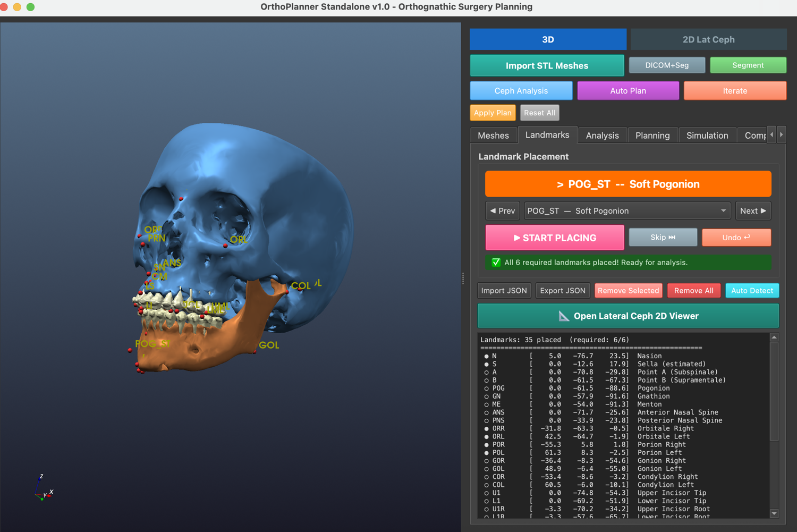This screenshot has height=532, width=797.
Task: Run Auto Detect landmarks
Action: 752,290
